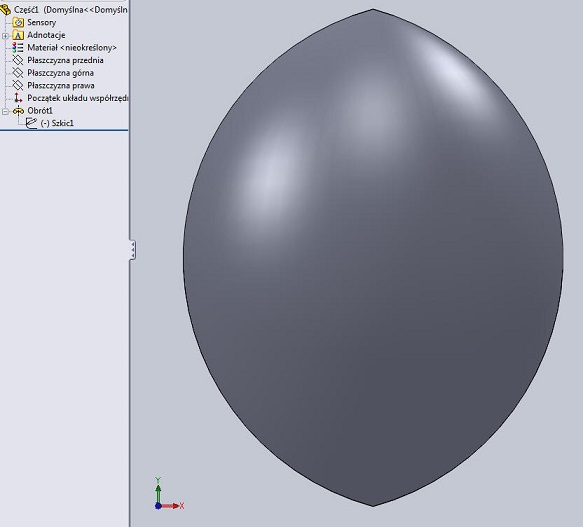Select the Materiał <nieokreślony> tree entry
583x527 pixels.
pos(72,48)
